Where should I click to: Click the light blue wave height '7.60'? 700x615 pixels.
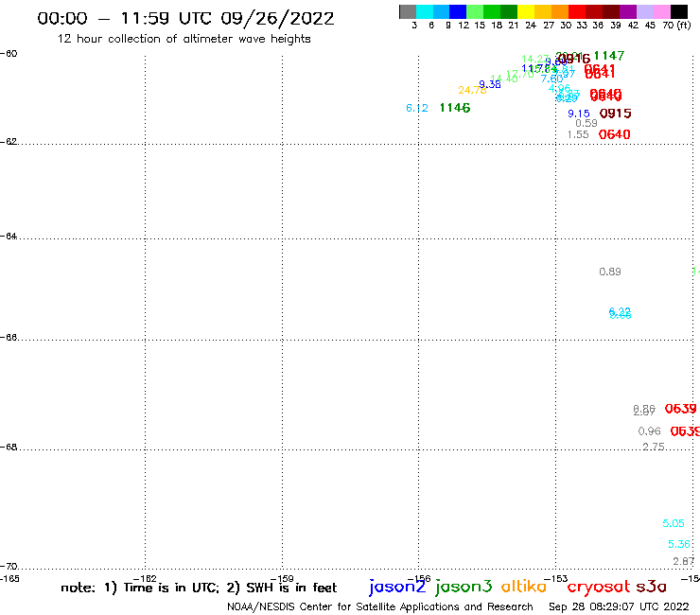pyautogui.click(x=551, y=79)
